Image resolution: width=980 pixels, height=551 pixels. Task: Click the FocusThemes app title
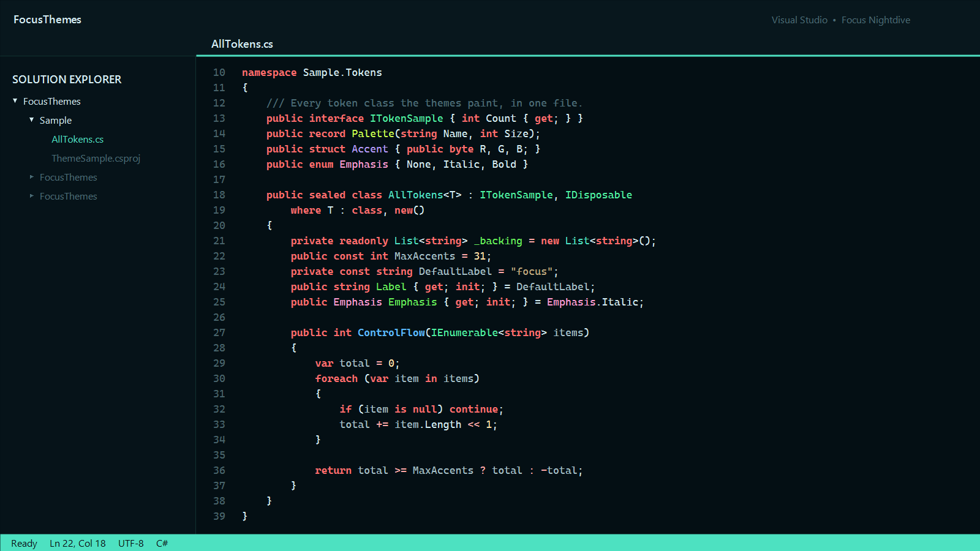click(47, 20)
